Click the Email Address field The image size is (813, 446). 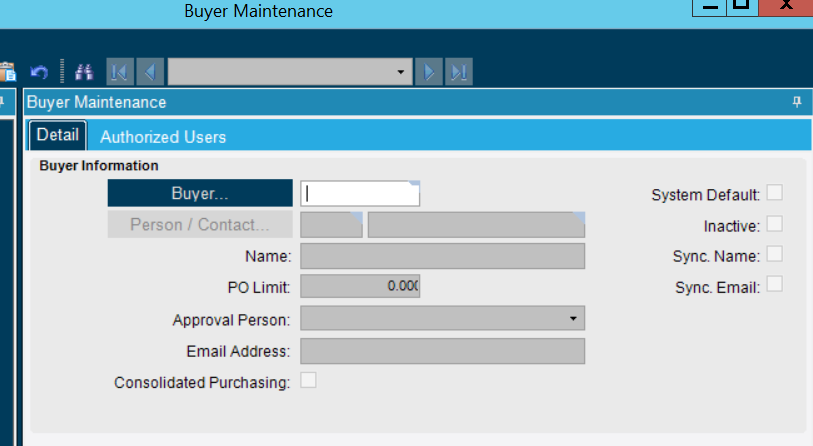click(x=443, y=351)
